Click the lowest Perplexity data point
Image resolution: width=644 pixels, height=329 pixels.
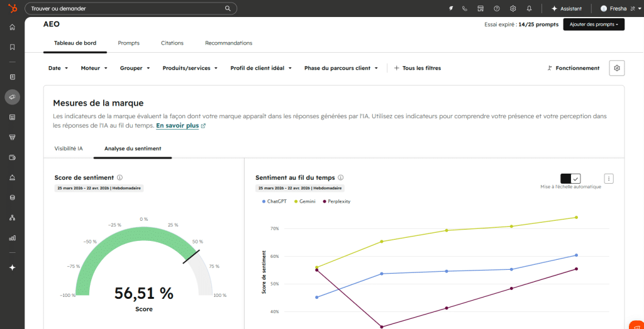(382, 327)
